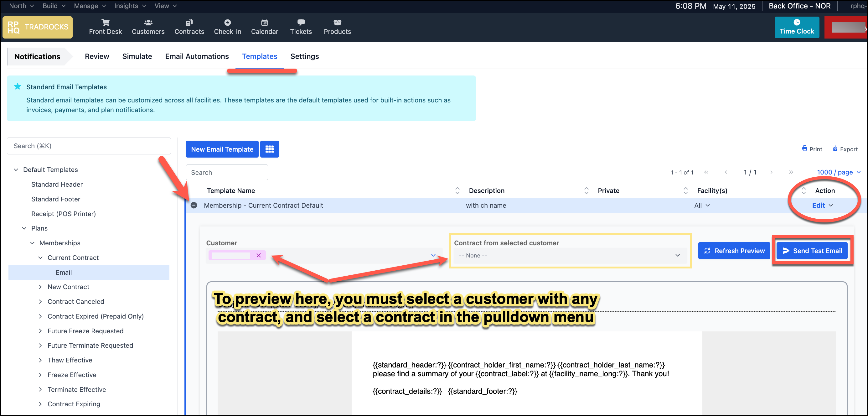The height and width of the screenshot is (416, 868).
Task: Collapse the Plans tree node
Action: pos(24,228)
